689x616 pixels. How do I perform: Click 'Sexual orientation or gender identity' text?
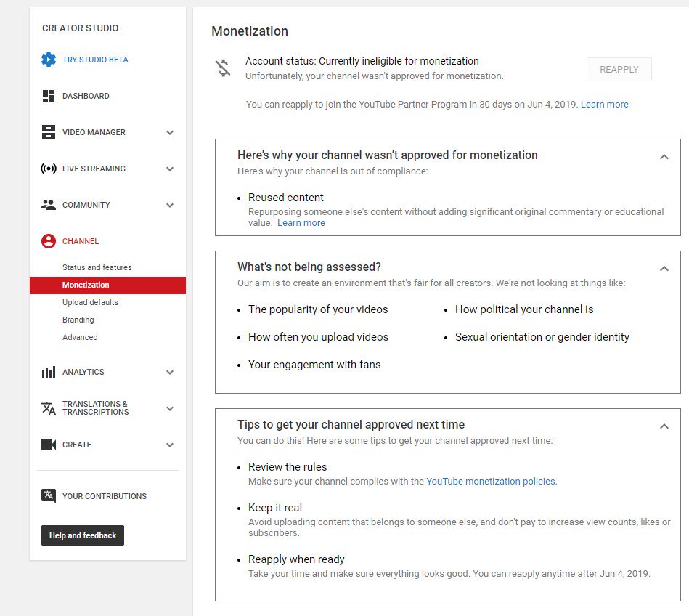542,337
